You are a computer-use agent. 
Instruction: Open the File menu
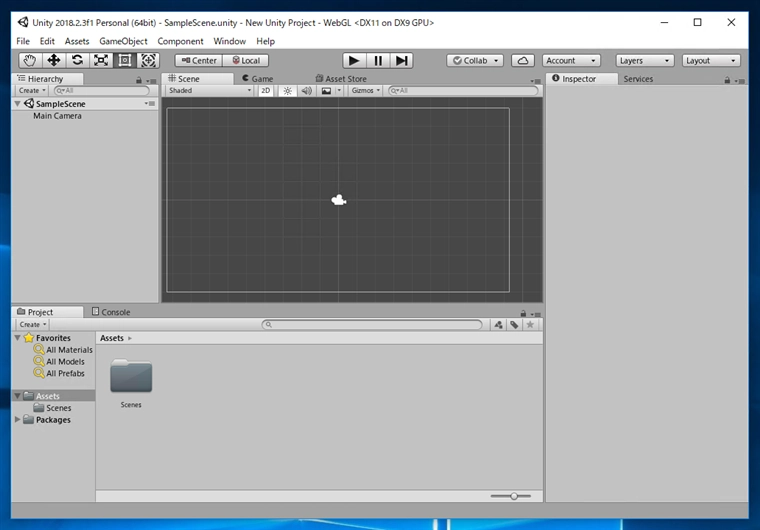23,41
